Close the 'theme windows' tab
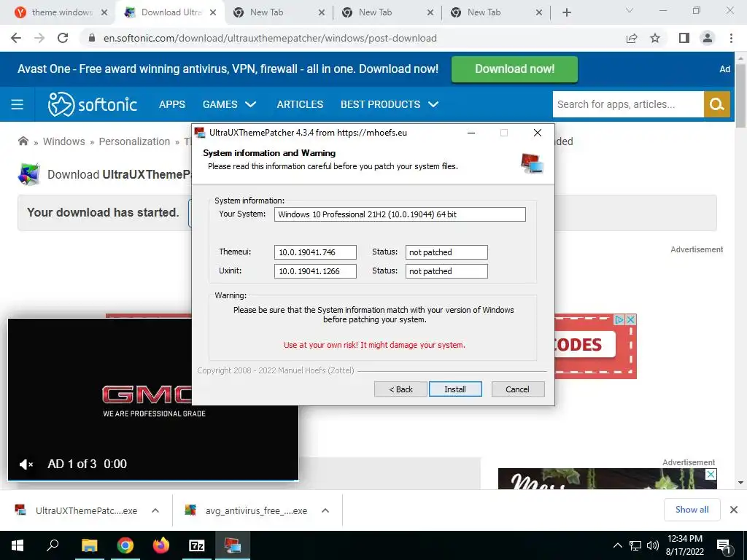The height and width of the screenshot is (560, 747). point(104,12)
